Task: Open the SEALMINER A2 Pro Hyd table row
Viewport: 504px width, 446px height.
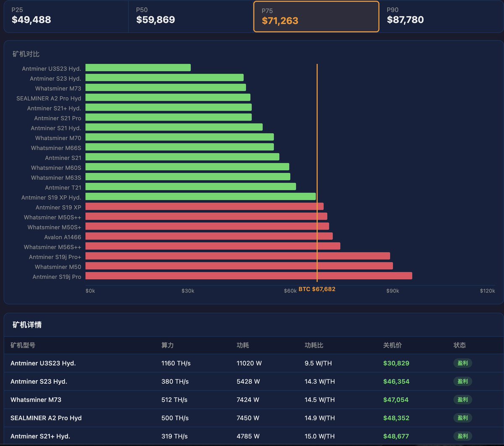Action: [x=254, y=418]
